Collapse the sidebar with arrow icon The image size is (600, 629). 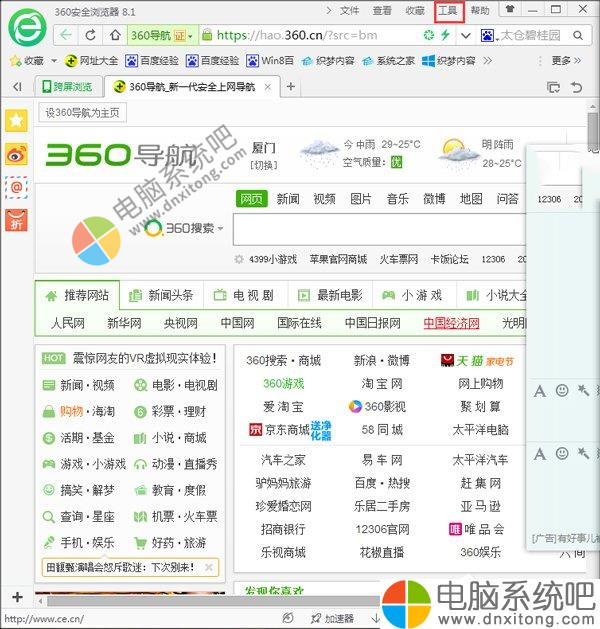(x=17, y=87)
